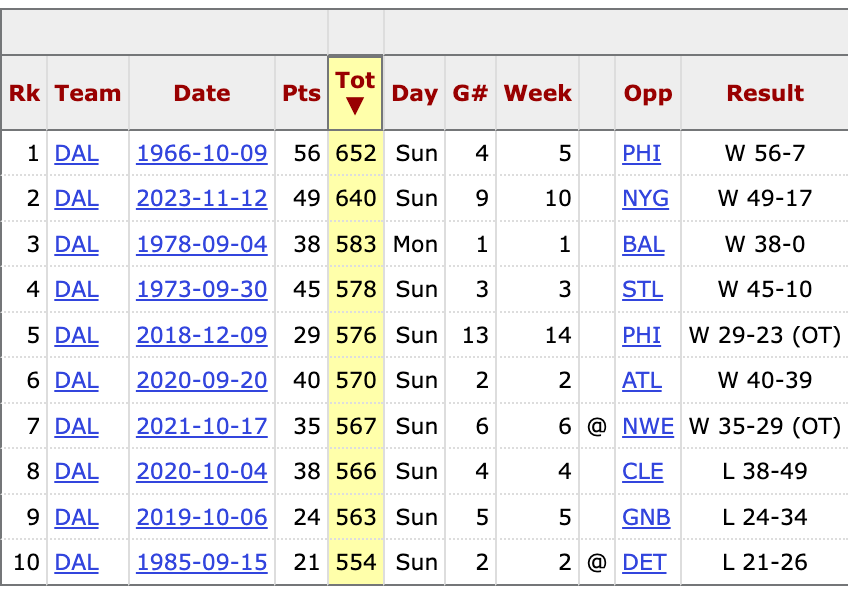Click the DAL team link in rank 7 row
The width and height of the screenshot is (848, 590).
tap(76, 426)
